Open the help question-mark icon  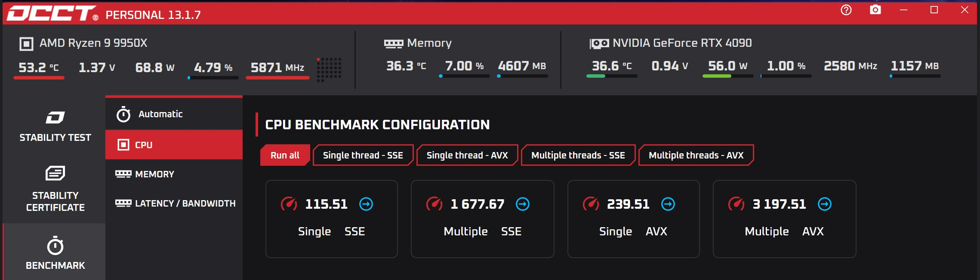pyautogui.click(x=846, y=10)
